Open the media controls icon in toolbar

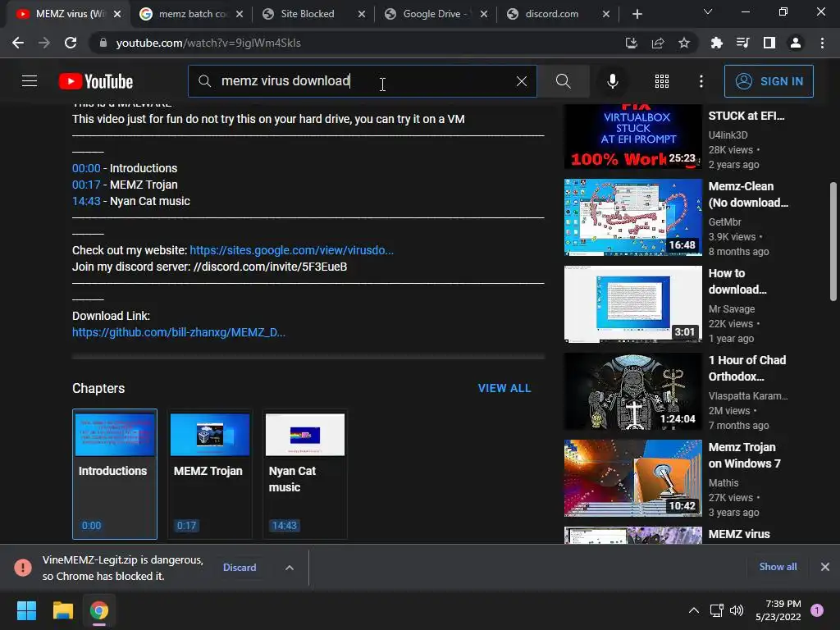coord(743,43)
